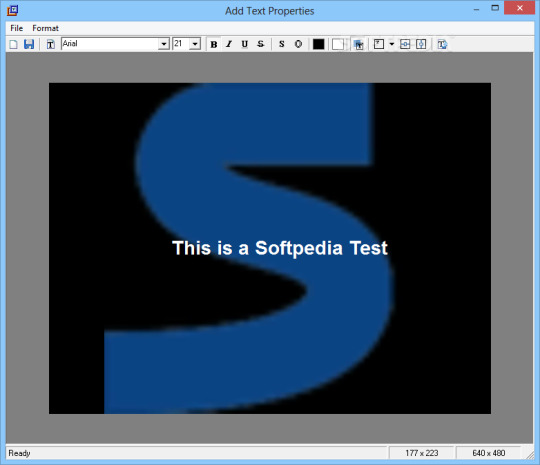The height and width of the screenshot is (465, 540).
Task: Expand the alignment dropdown arrow
Action: pos(392,44)
